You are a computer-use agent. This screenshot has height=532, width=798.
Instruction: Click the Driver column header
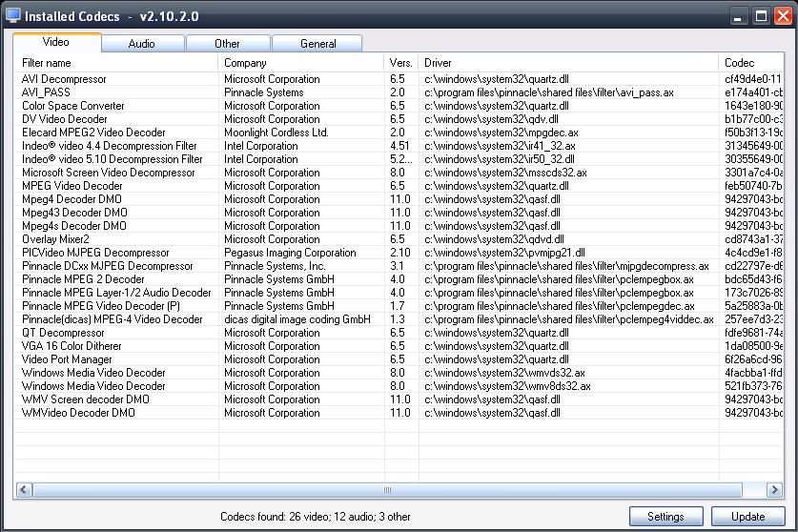point(568,63)
